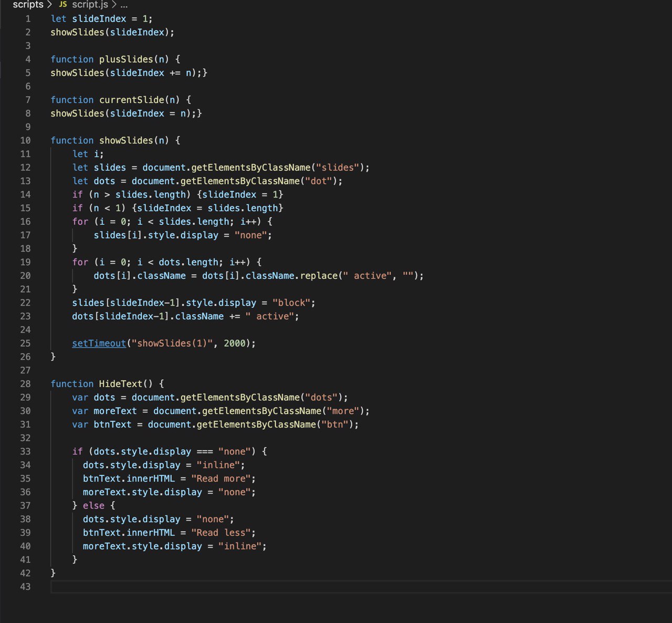This screenshot has width=672, height=623.
Task: Click 'moreText.style.display' on line 40
Action: [142, 546]
